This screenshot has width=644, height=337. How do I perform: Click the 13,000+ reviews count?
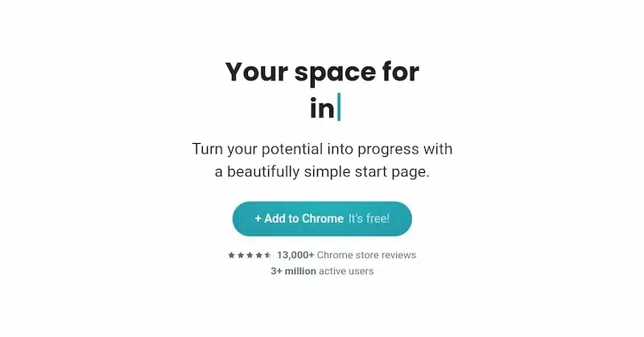click(x=295, y=255)
